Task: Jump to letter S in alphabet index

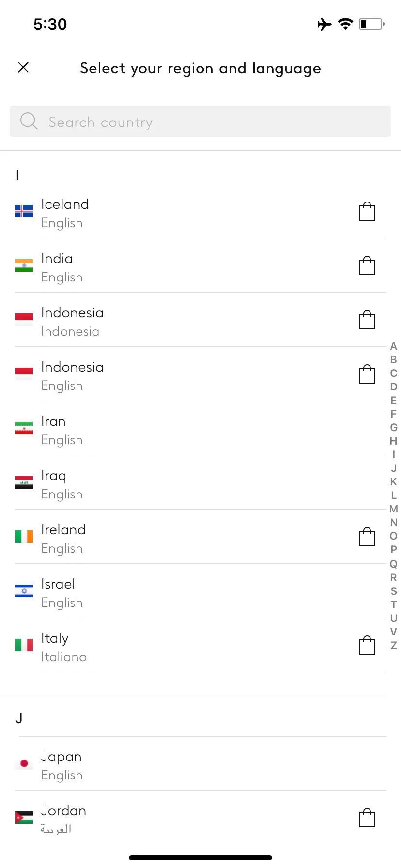Action: pyautogui.click(x=394, y=591)
